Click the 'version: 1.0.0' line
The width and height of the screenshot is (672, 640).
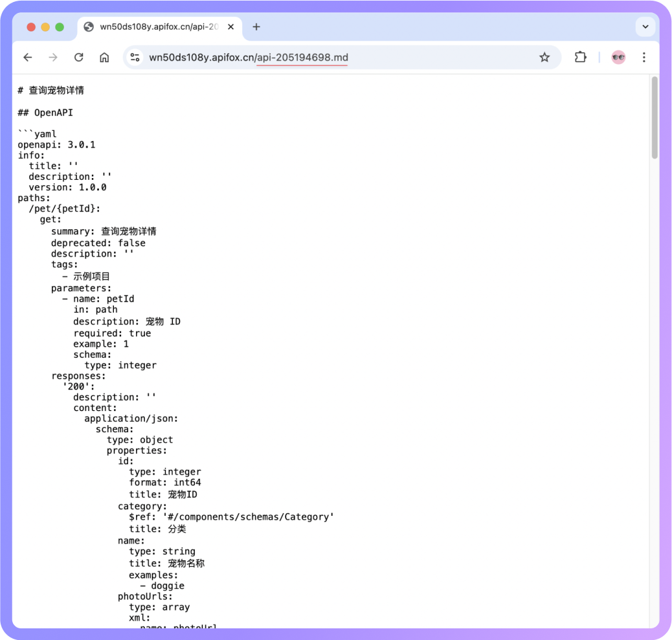(68, 187)
